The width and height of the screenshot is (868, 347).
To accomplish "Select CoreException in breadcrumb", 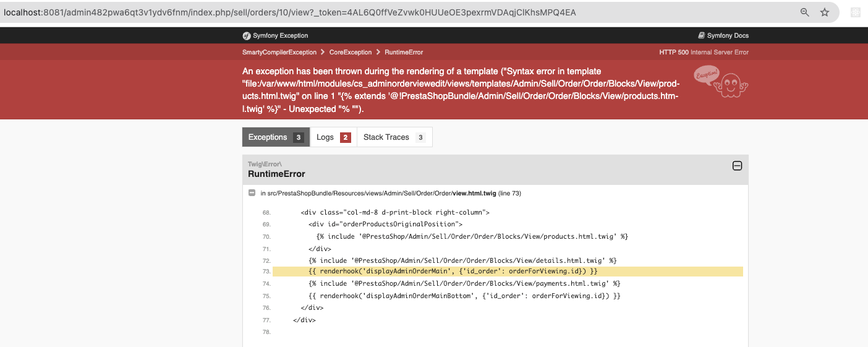I will point(351,52).
